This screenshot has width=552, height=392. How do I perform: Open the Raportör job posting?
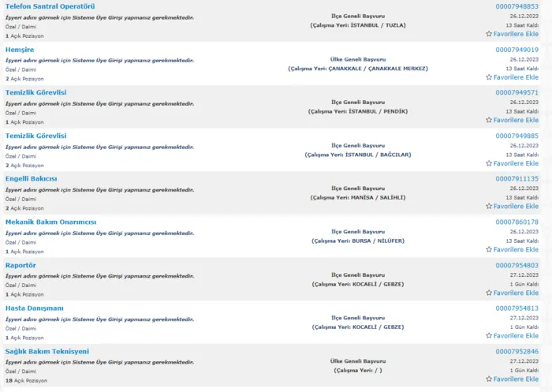[21, 265]
